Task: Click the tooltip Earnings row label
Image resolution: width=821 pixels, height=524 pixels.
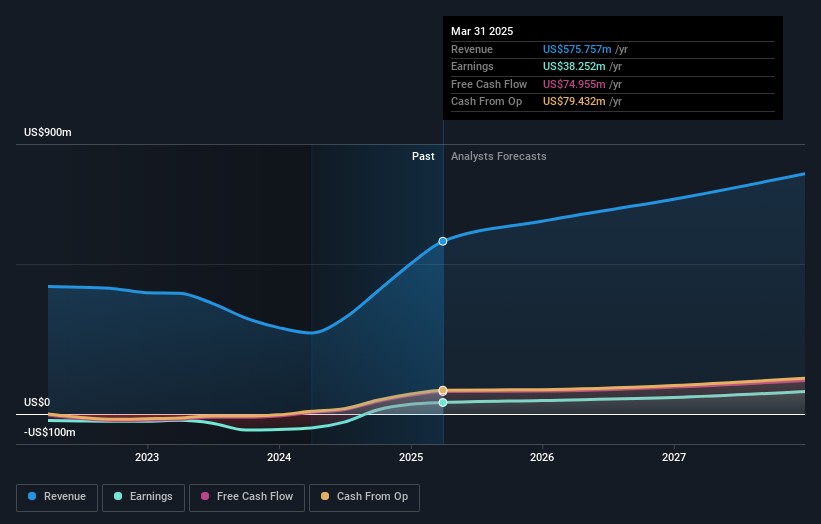Action: pos(472,66)
